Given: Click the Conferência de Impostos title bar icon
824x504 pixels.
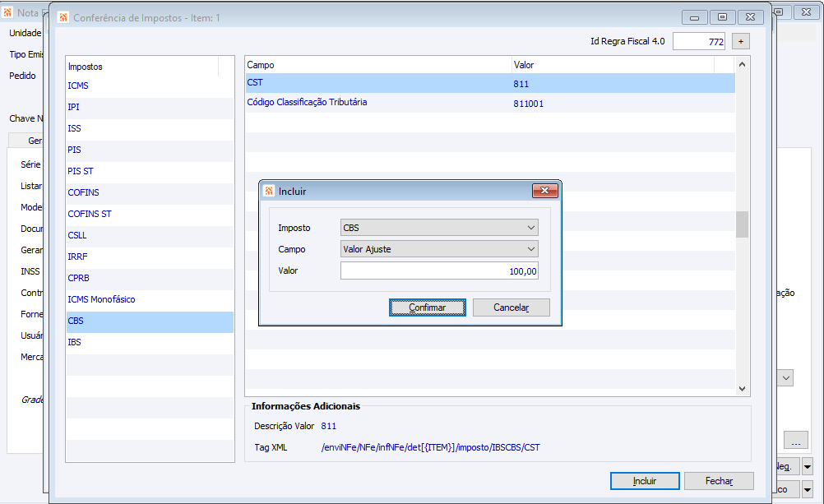Looking at the screenshot, I should pos(63,17).
